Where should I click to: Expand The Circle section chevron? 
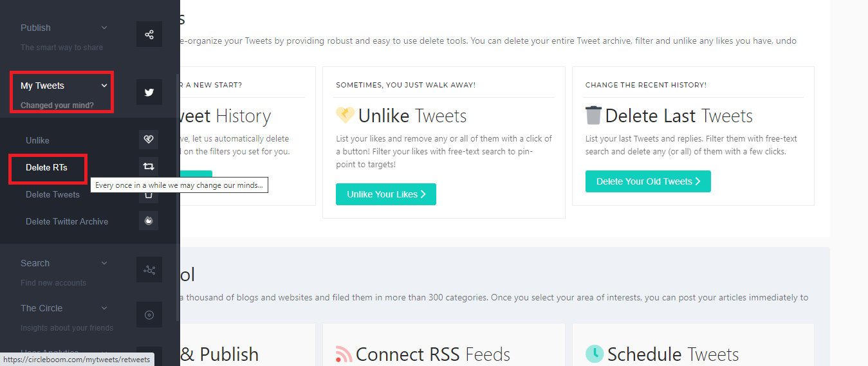coord(104,308)
